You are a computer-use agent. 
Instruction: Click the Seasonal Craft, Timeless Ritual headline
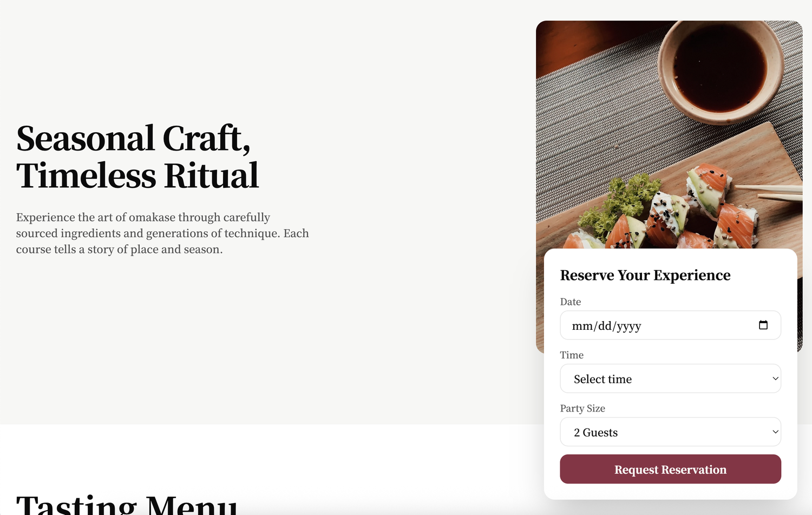coord(137,157)
